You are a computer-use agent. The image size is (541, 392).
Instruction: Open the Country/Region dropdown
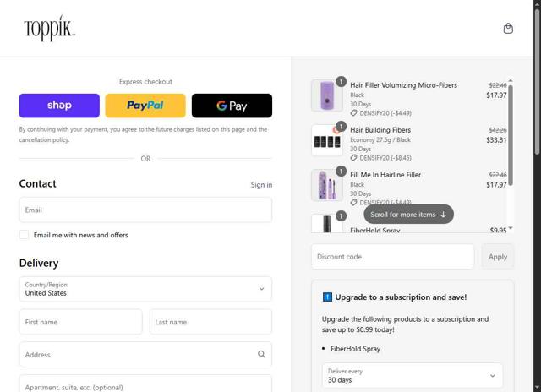tap(145, 289)
